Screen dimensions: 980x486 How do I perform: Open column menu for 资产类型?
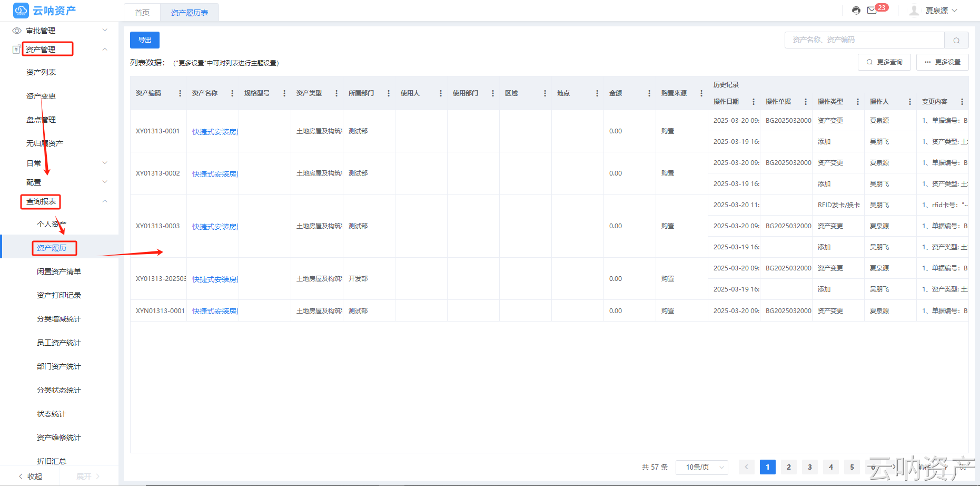[x=336, y=93]
